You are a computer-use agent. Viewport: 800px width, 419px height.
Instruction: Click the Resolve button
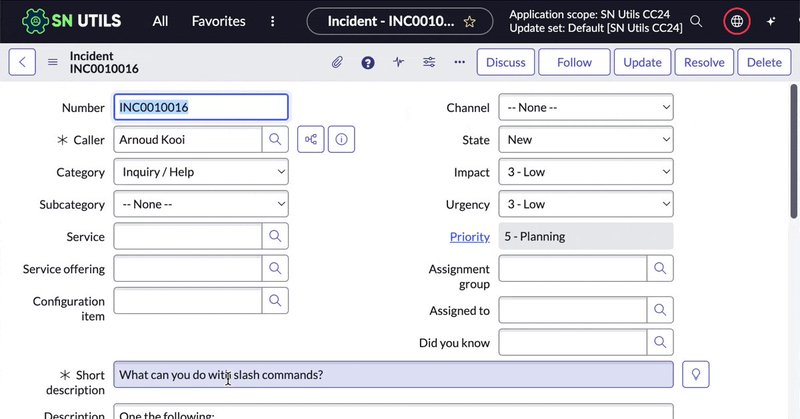pos(704,62)
